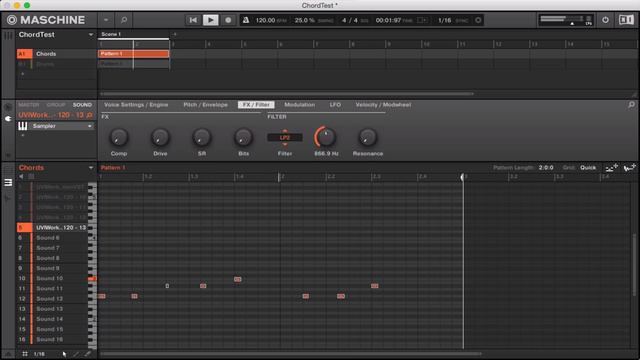Open the Sampler plug-in dropdown
This screenshot has height=360, width=640.
tap(90, 126)
